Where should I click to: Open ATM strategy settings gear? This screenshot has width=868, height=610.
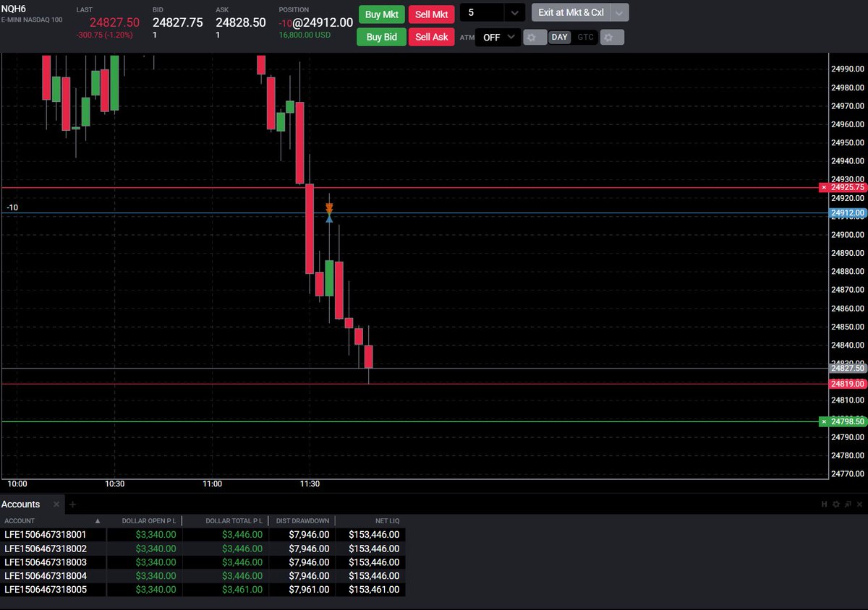pyautogui.click(x=535, y=37)
